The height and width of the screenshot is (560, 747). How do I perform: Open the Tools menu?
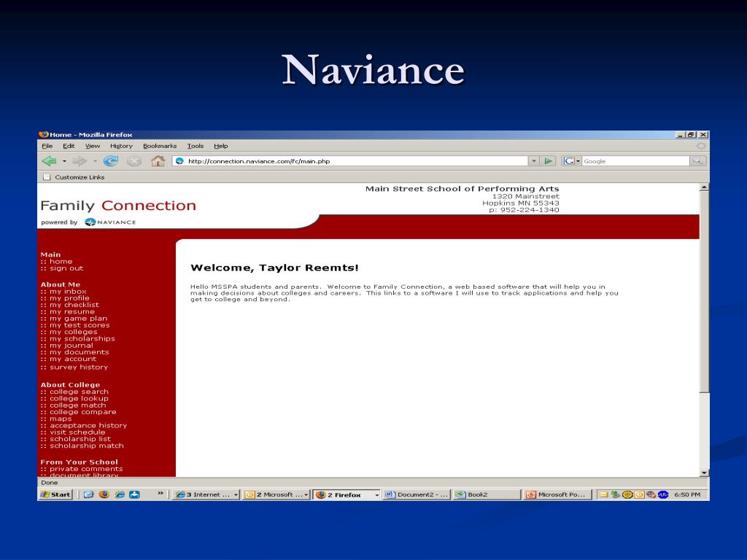click(x=196, y=146)
